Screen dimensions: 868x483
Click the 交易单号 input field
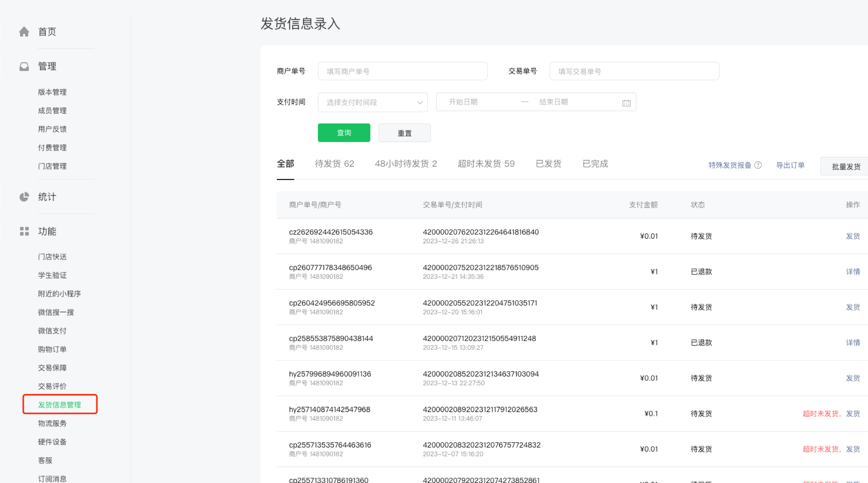coord(634,71)
